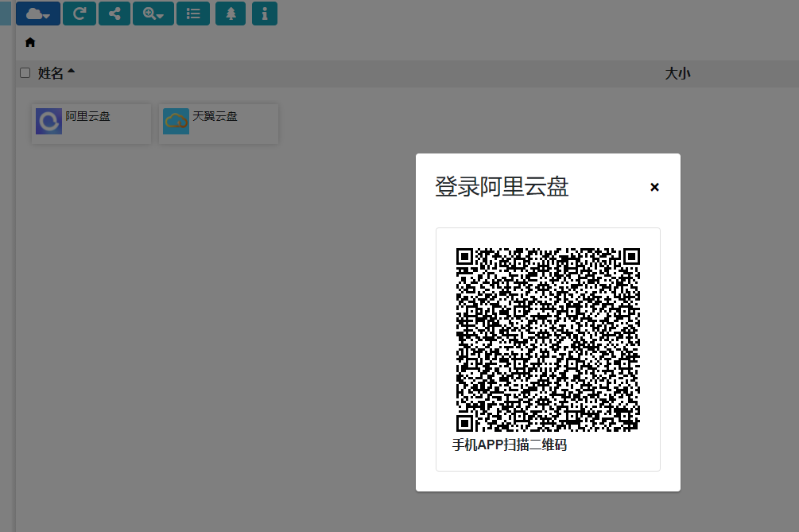Click the tree view icon
Viewport: 799px width, 532px height.
coord(231,14)
